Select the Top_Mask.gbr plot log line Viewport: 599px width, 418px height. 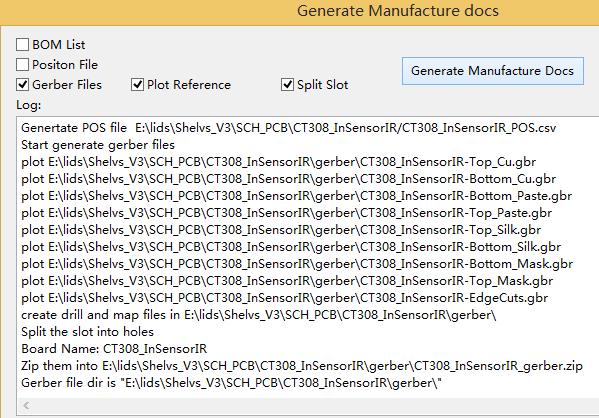click(x=287, y=281)
